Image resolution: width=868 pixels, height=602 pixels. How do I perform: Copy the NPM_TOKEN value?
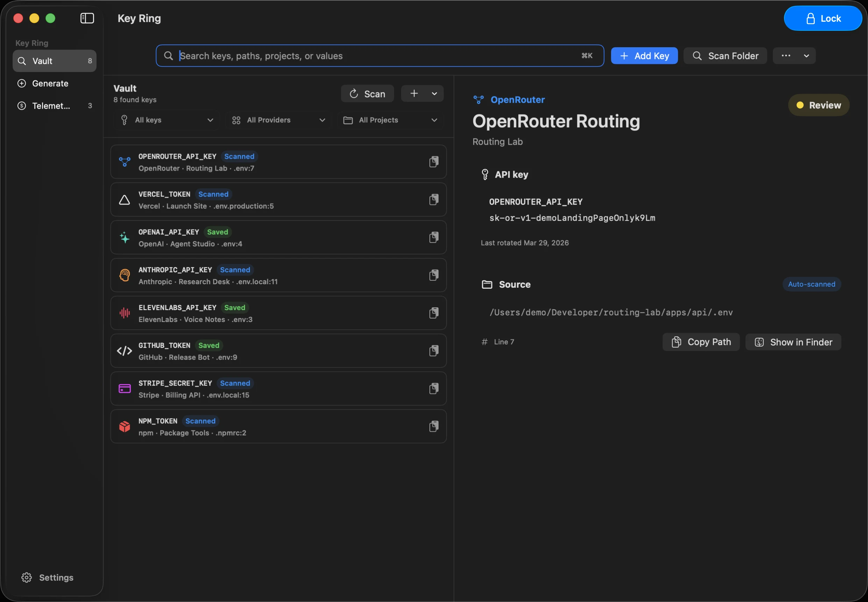pyautogui.click(x=434, y=426)
